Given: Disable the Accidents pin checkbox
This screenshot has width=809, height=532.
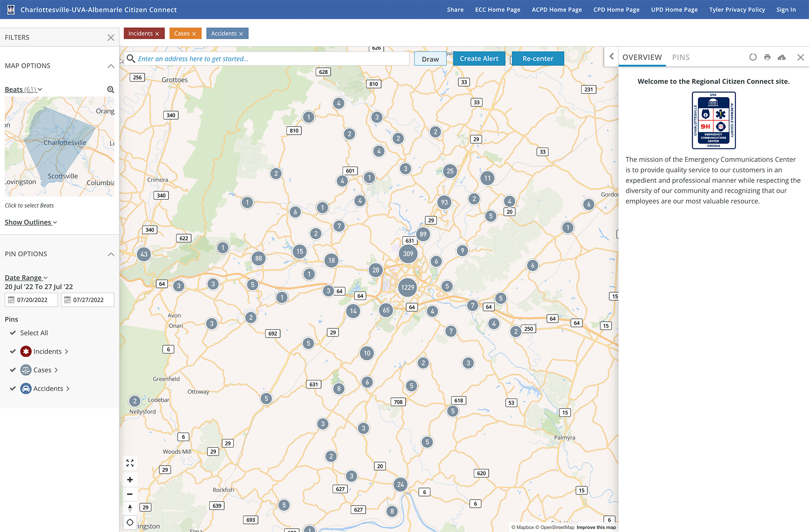Looking at the screenshot, I should (13, 388).
